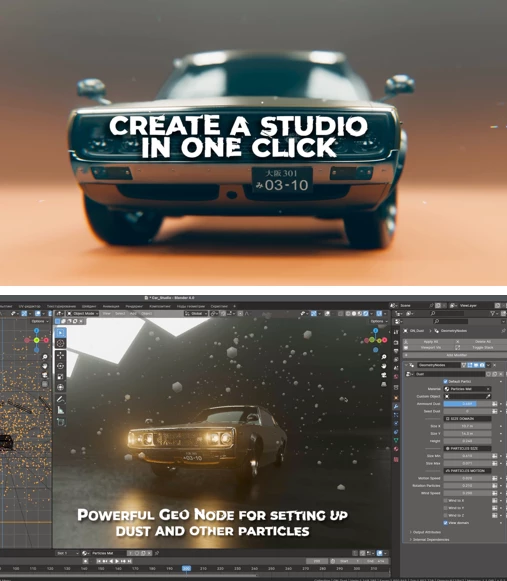Open the Select menu in viewport header

tap(120, 313)
